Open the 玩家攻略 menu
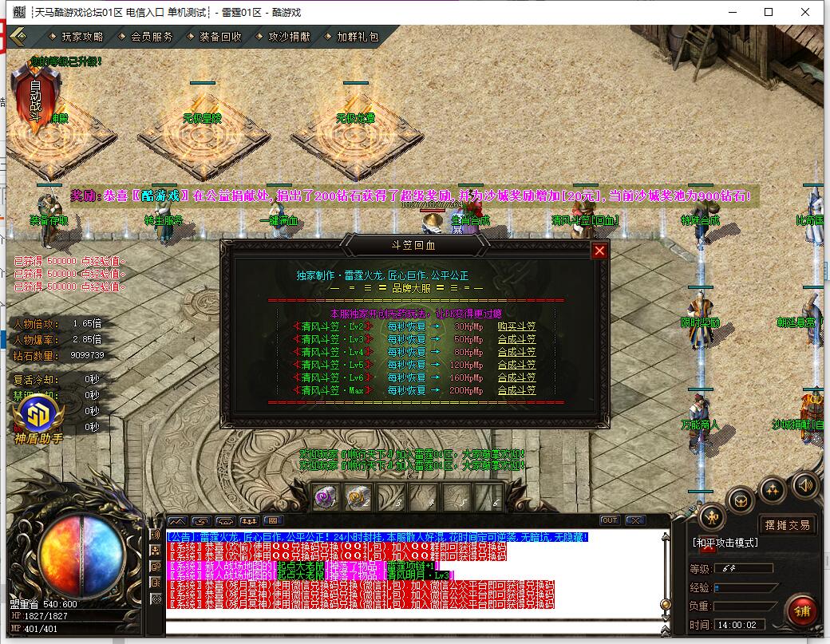The height and width of the screenshot is (644, 830). [x=82, y=37]
